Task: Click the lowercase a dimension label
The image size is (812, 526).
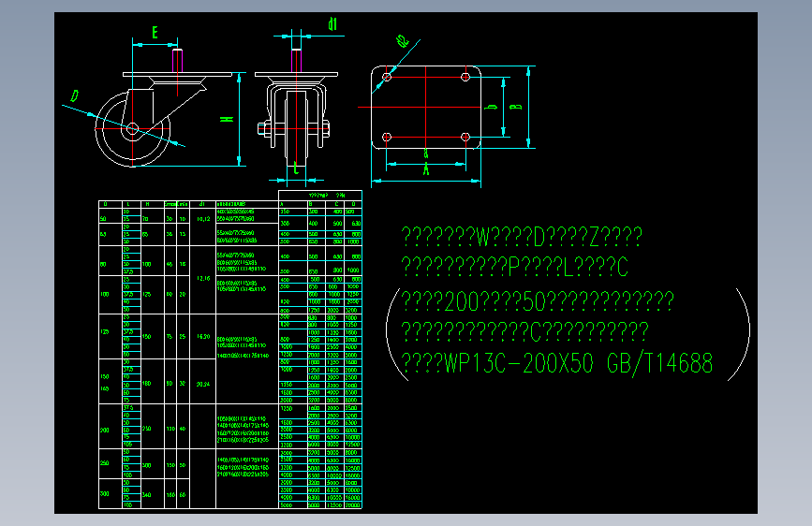Action: click(426, 153)
